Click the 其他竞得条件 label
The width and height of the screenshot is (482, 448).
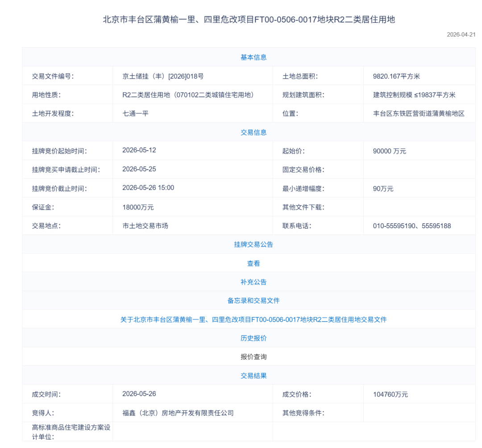[303, 413]
